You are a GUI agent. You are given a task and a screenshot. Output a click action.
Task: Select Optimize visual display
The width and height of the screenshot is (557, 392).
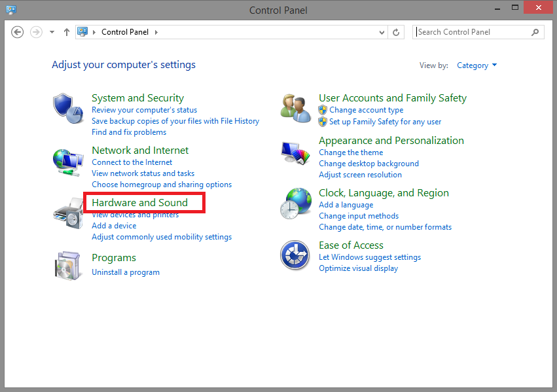[358, 268]
